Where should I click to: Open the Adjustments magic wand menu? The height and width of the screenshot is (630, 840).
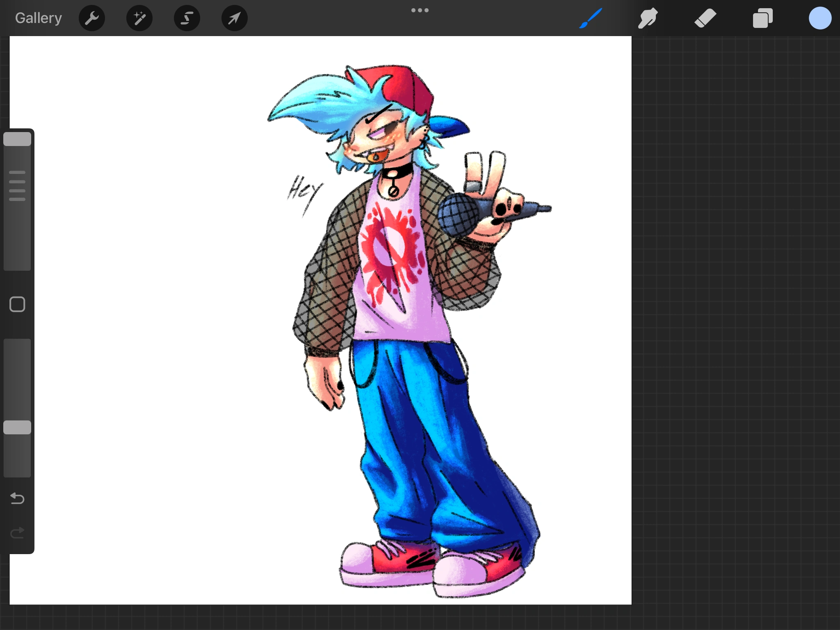click(139, 18)
